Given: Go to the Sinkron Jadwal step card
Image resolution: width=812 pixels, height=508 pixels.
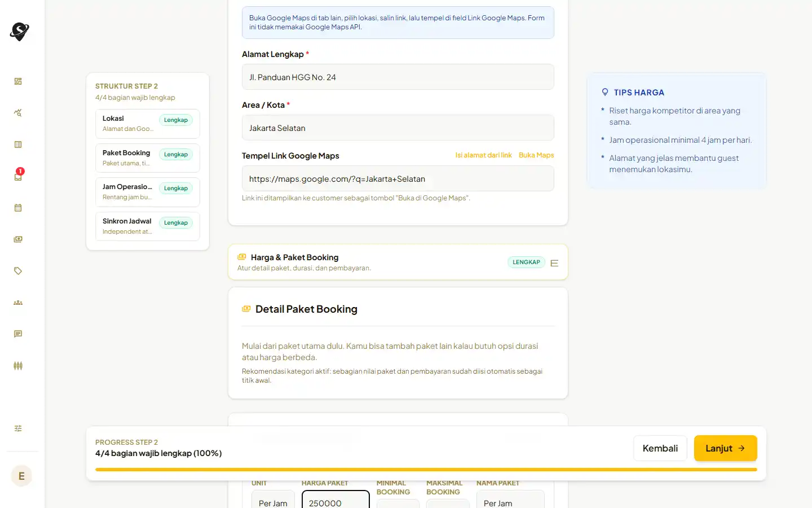Looking at the screenshot, I should (x=148, y=226).
